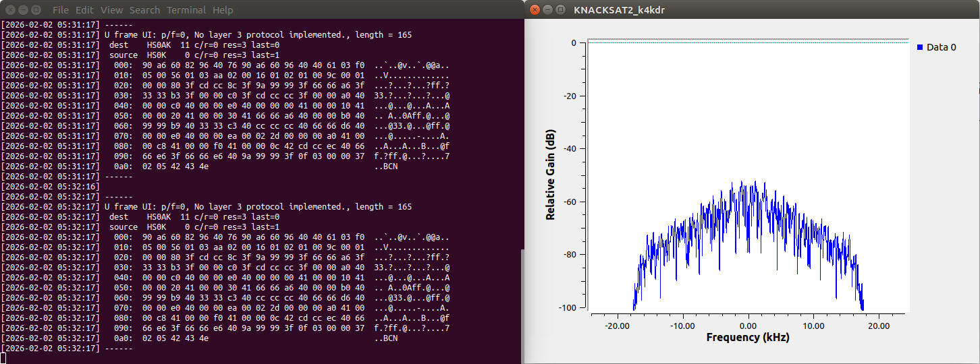This screenshot has width=980, height=364.
Task: Open the File menu in terminal
Action: (60, 10)
